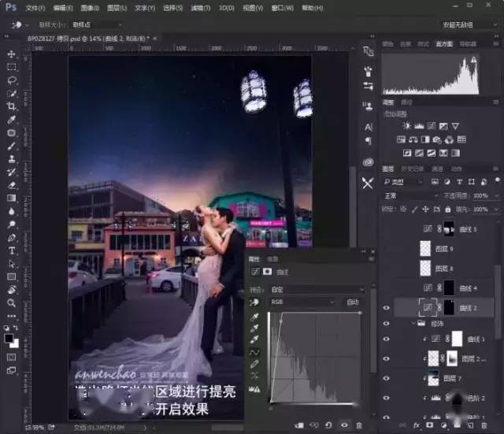Click the black point eyedropper in Curves

pyautogui.click(x=254, y=317)
